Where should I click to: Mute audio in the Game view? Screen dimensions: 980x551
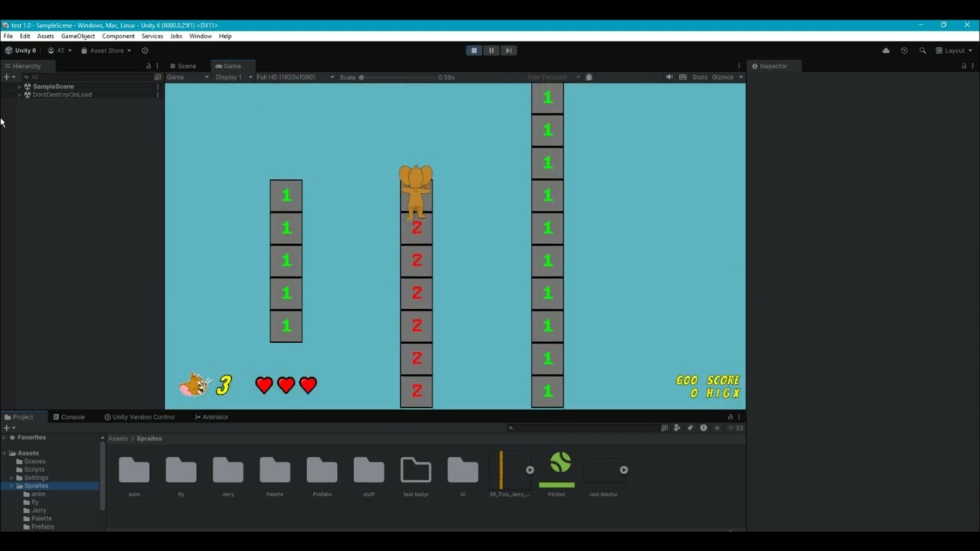pos(669,77)
